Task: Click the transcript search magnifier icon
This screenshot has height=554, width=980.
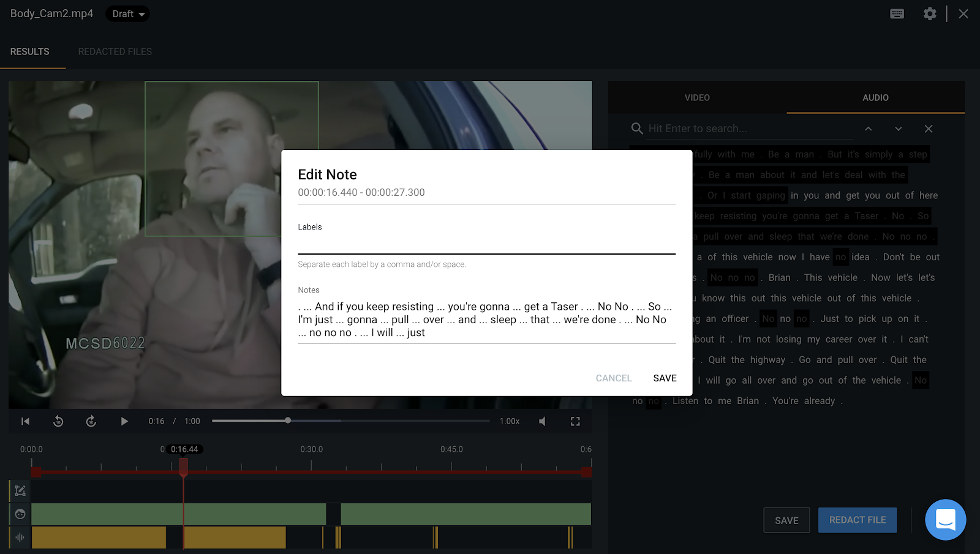Action: 637,129
